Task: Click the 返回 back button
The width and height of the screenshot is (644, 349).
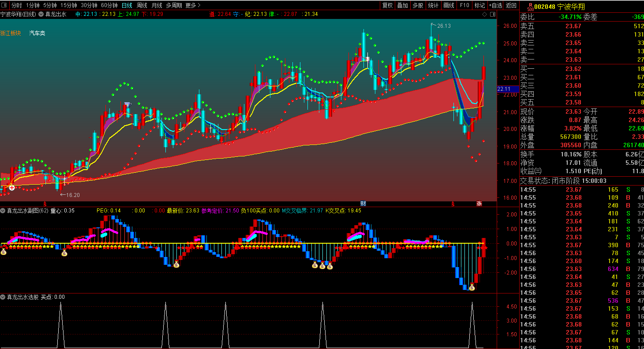Action: [511, 5]
